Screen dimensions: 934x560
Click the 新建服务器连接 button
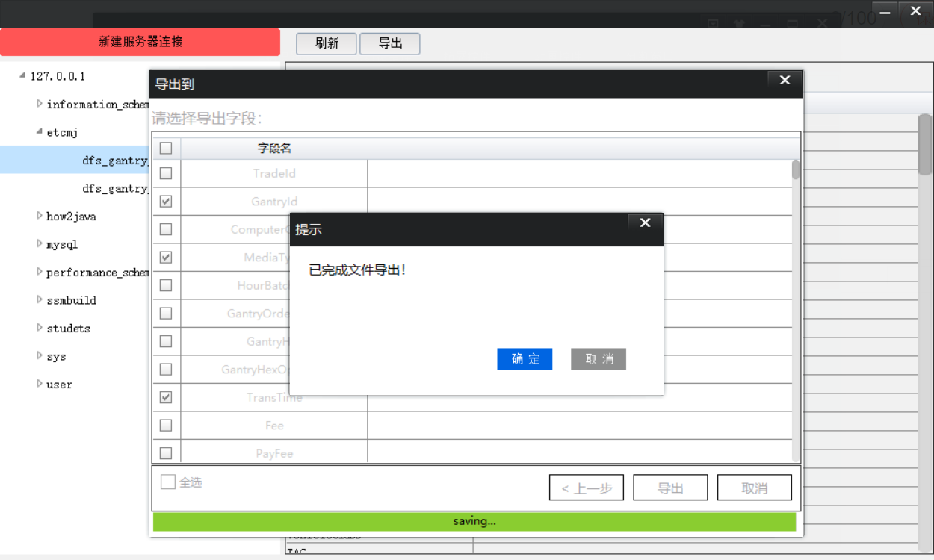coord(140,42)
